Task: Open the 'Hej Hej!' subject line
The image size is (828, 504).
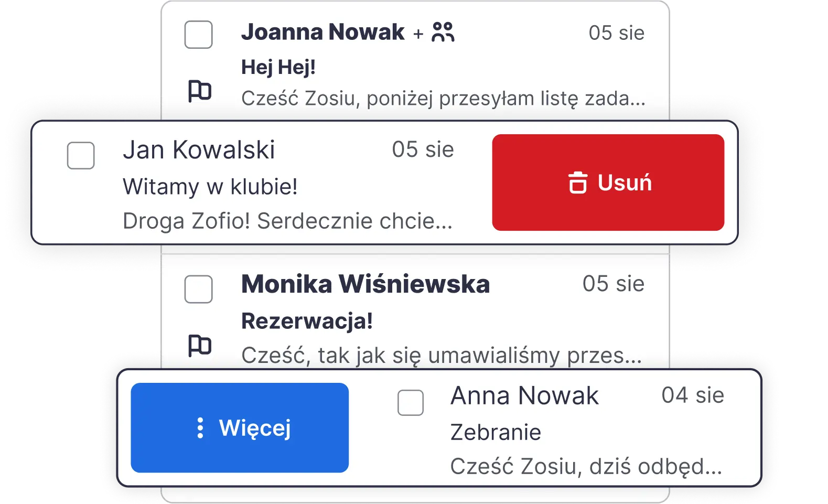Action: click(278, 67)
